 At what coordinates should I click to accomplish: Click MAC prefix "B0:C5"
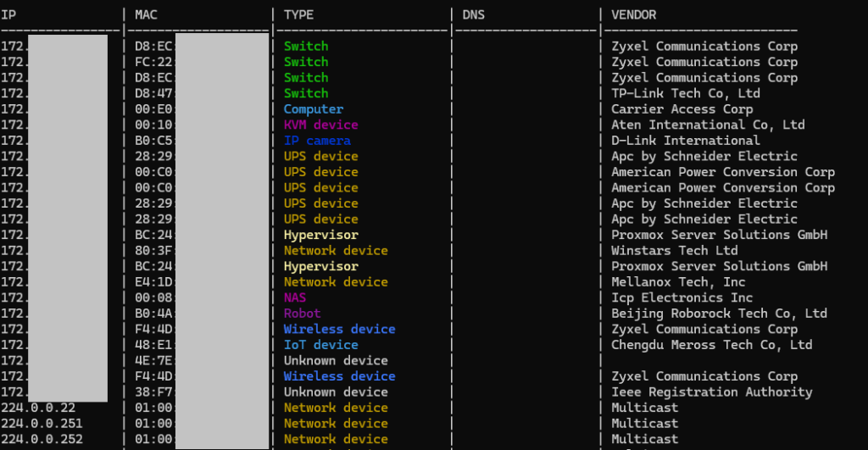pos(154,141)
